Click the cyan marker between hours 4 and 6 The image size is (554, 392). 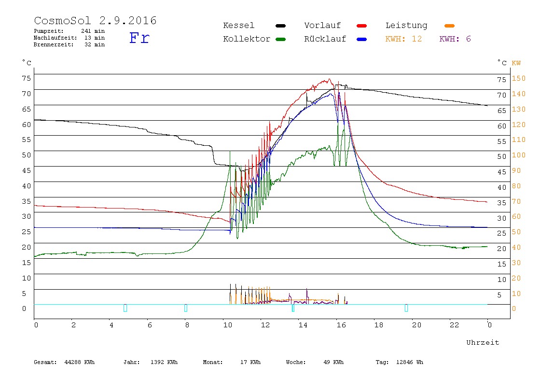coord(125,308)
